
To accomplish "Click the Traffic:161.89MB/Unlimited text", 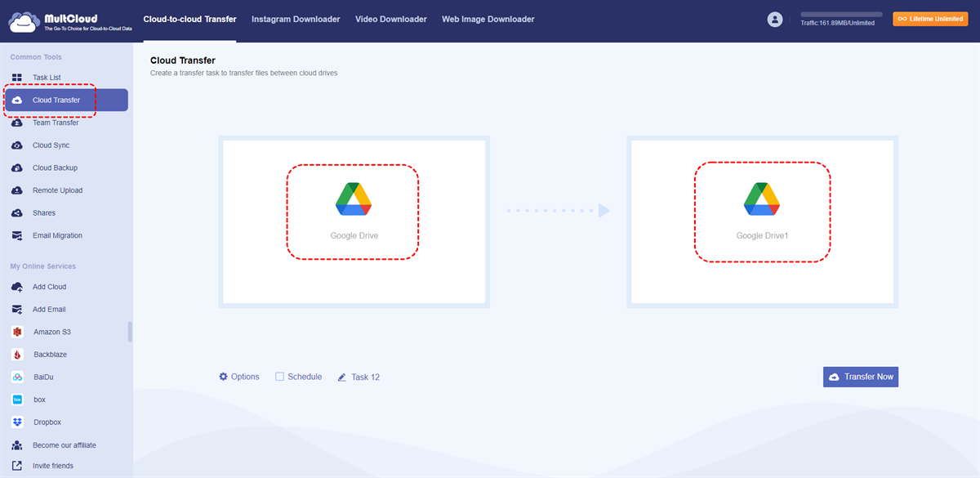I will (x=837, y=23).
